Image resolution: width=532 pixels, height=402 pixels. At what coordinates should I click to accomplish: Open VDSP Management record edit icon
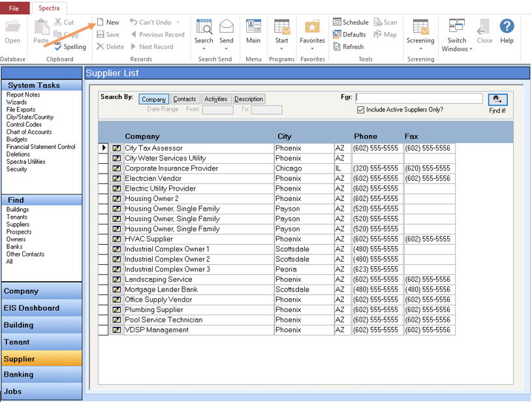pyautogui.click(x=117, y=330)
